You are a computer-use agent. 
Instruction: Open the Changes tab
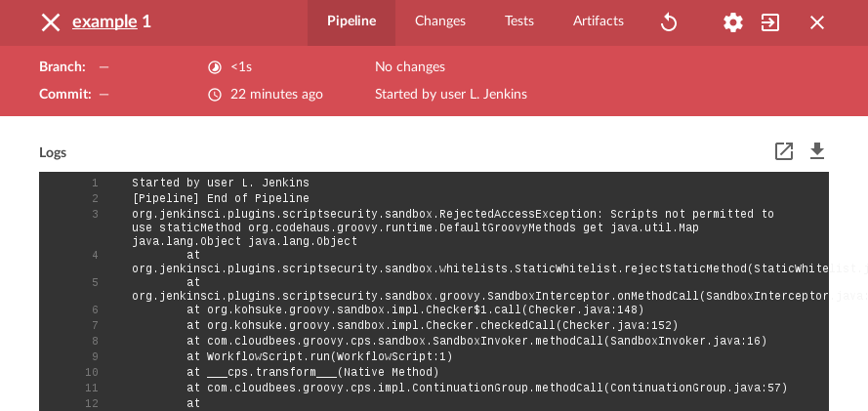(440, 21)
